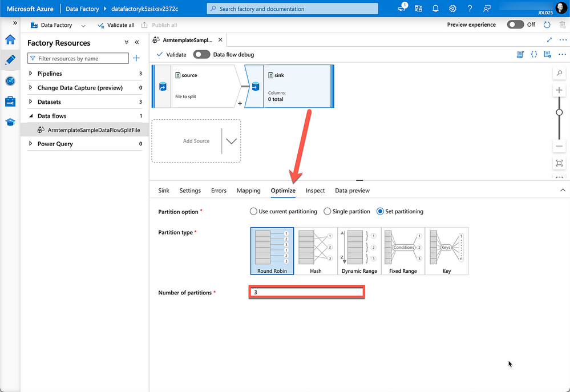Open the Learning center graduation cap icon

(10, 122)
